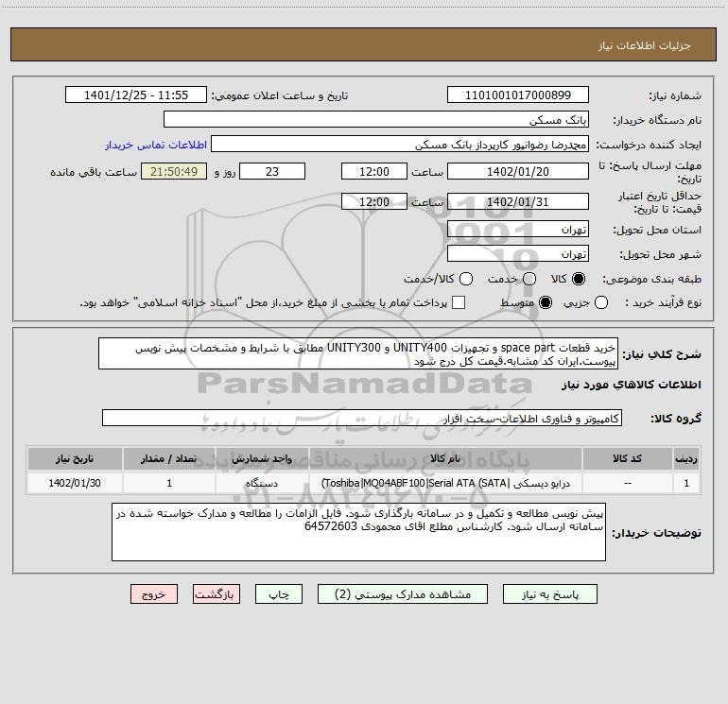Viewport: 728px width, 704px height.
Task: Click the Toshiba MQ04ABF100 item name cell
Action: pyautogui.click(x=445, y=483)
